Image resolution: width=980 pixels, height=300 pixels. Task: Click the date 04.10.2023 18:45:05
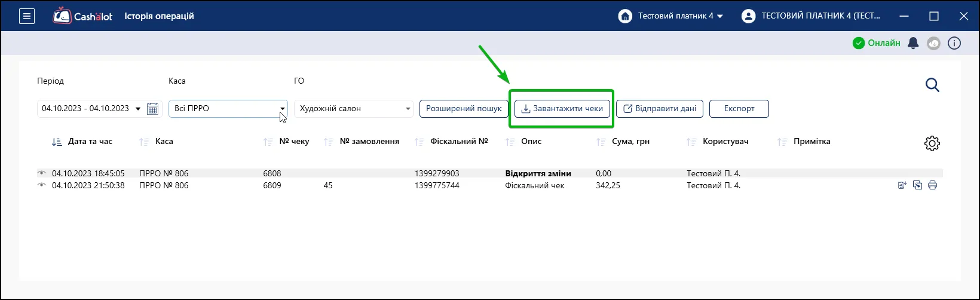88,173
